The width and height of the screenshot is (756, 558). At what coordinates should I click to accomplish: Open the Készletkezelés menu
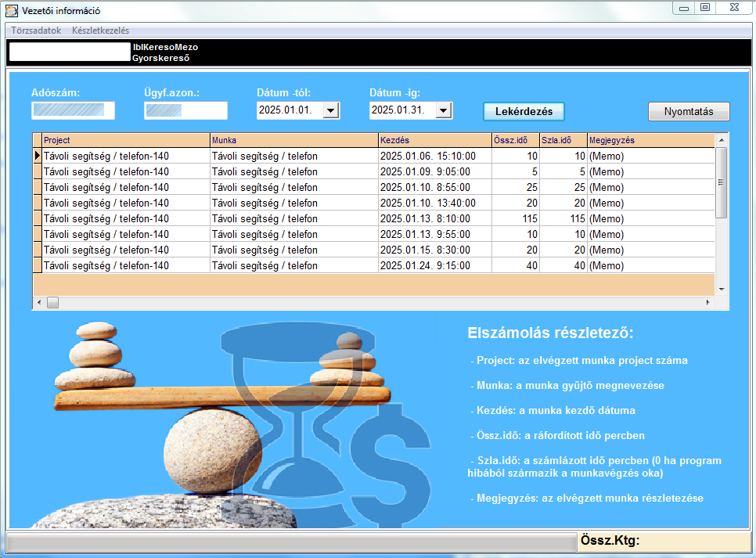pyautogui.click(x=100, y=31)
